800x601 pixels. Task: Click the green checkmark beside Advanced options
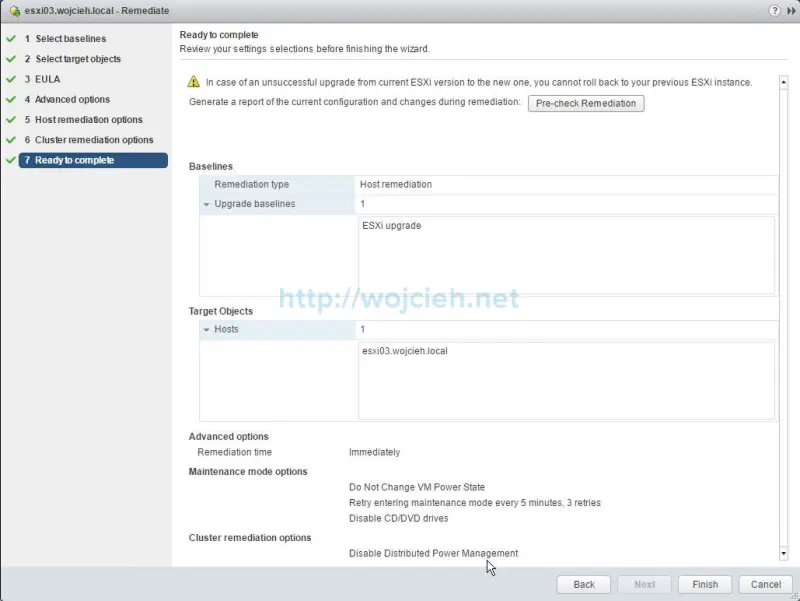(x=10, y=99)
